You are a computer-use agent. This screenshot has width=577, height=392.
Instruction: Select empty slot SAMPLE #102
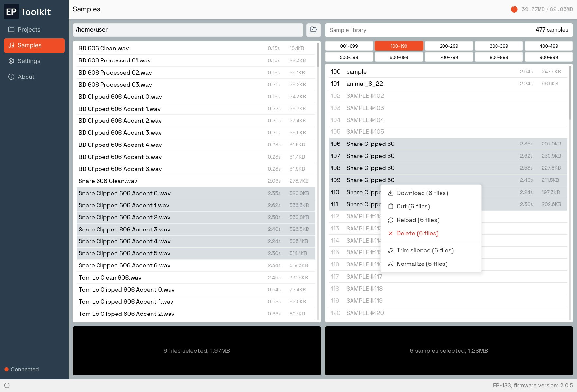448,96
